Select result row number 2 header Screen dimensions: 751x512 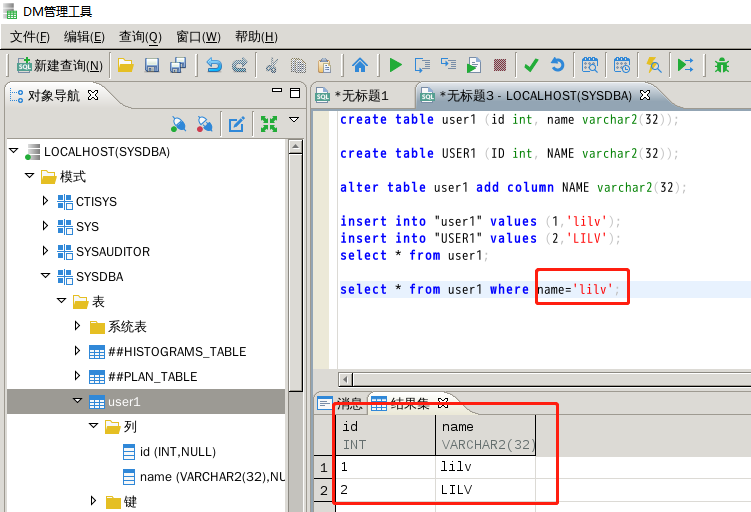pyautogui.click(x=324, y=490)
